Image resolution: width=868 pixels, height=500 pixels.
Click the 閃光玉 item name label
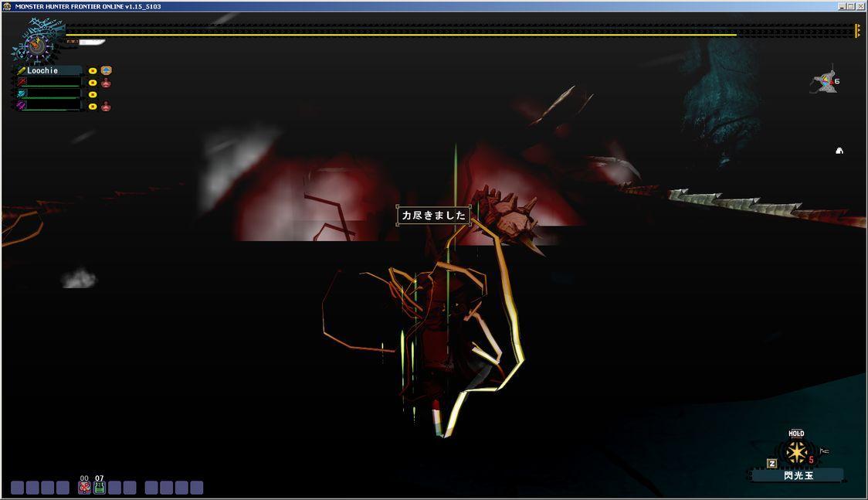(798, 475)
